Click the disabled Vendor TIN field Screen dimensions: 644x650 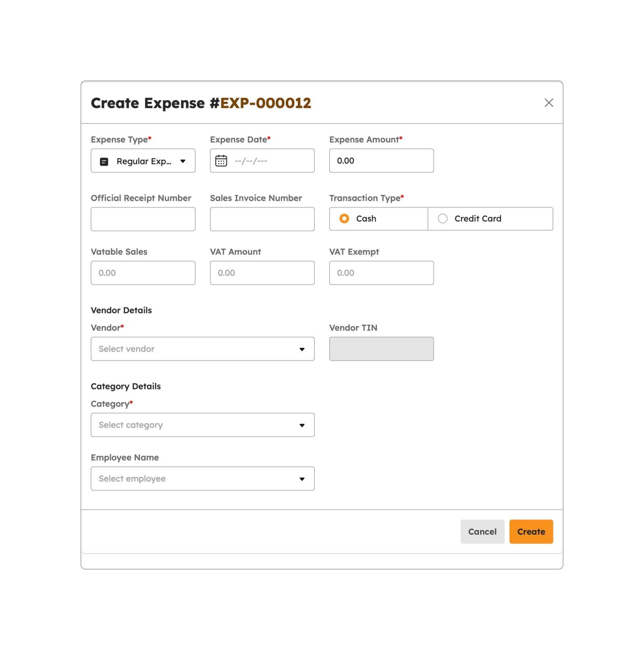coord(381,349)
